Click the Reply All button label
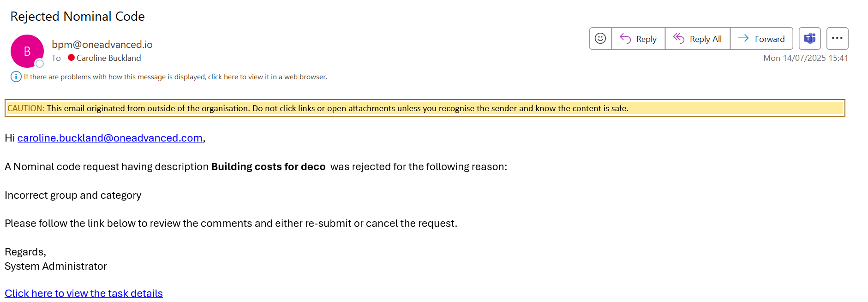 coord(706,39)
